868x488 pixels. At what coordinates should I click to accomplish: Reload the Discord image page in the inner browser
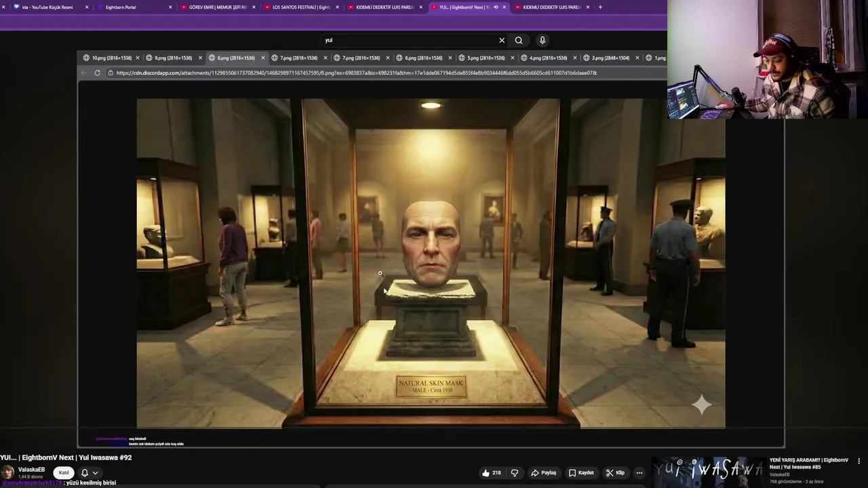pyautogui.click(x=98, y=73)
